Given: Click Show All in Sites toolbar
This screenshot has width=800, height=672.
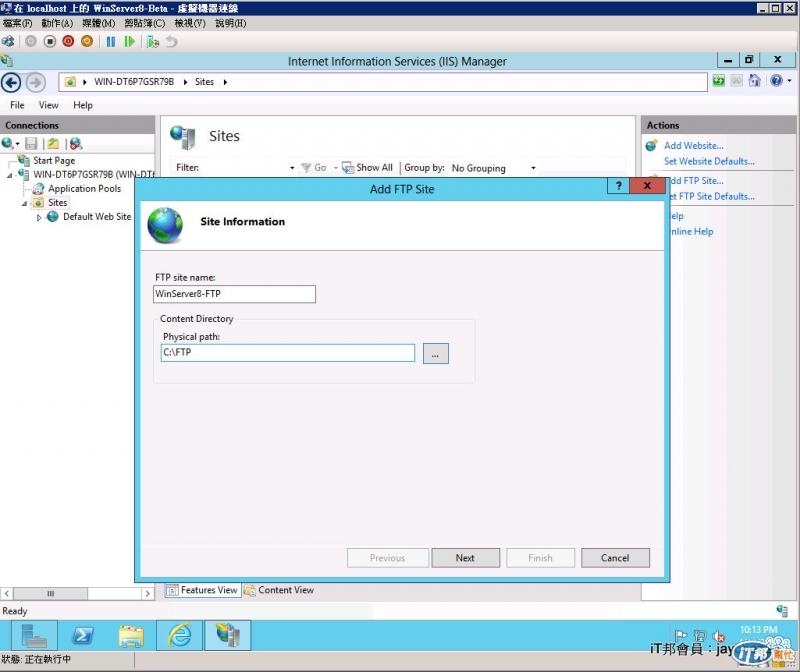Looking at the screenshot, I should coord(367,168).
